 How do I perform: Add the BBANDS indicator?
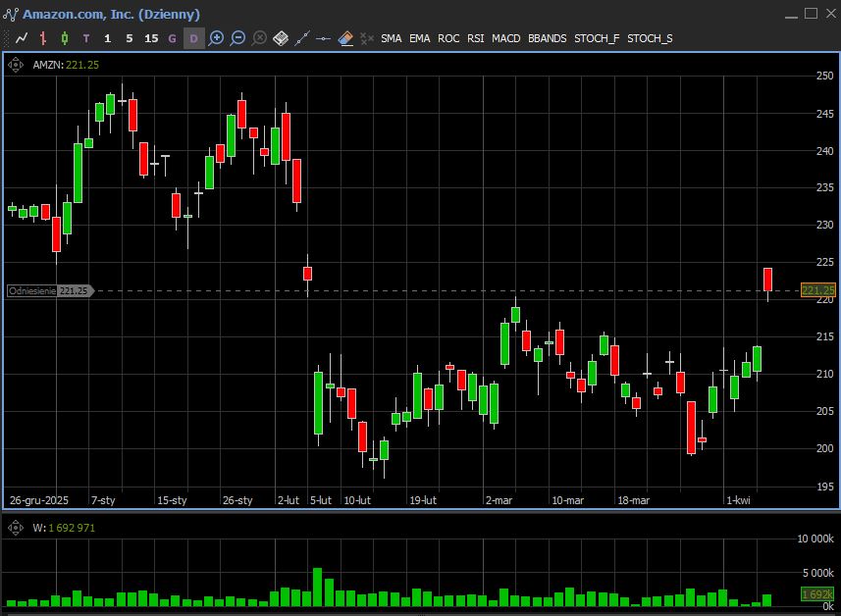(x=547, y=38)
